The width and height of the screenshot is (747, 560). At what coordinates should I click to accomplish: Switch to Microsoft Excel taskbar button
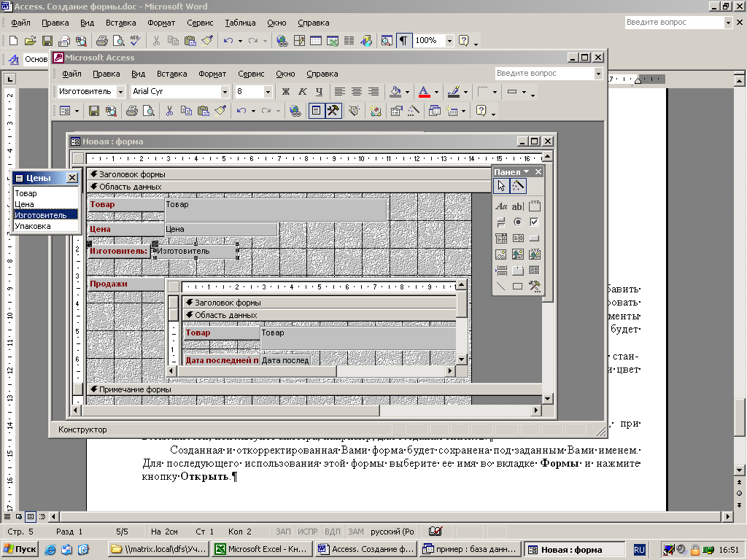coord(263,549)
